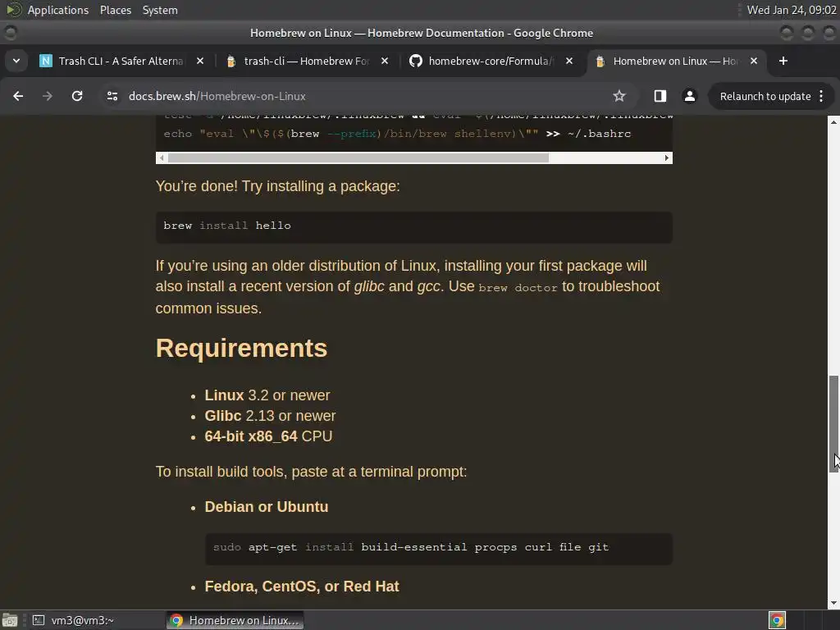Click the Requirements heading

pyautogui.click(x=241, y=348)
